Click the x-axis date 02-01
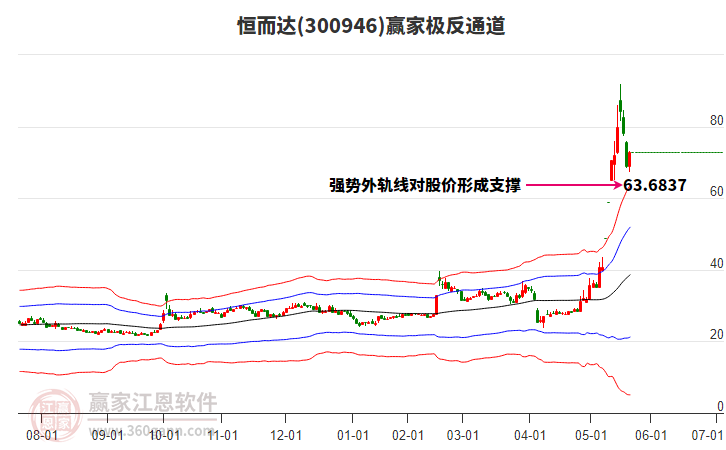The height and width of the screenshot is (450, 726). click(407, 435)
